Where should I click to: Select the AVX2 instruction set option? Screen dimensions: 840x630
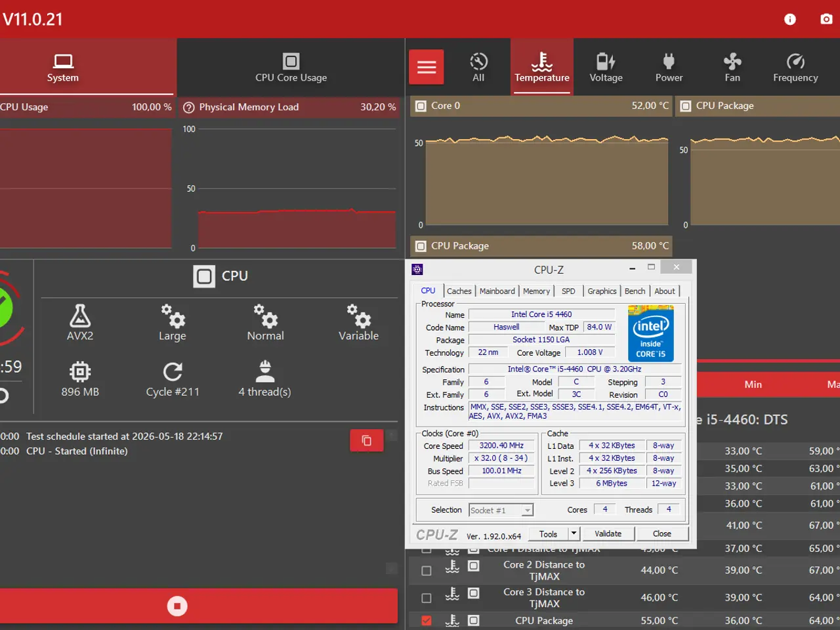pyautogui.click(x=80, y=322)
